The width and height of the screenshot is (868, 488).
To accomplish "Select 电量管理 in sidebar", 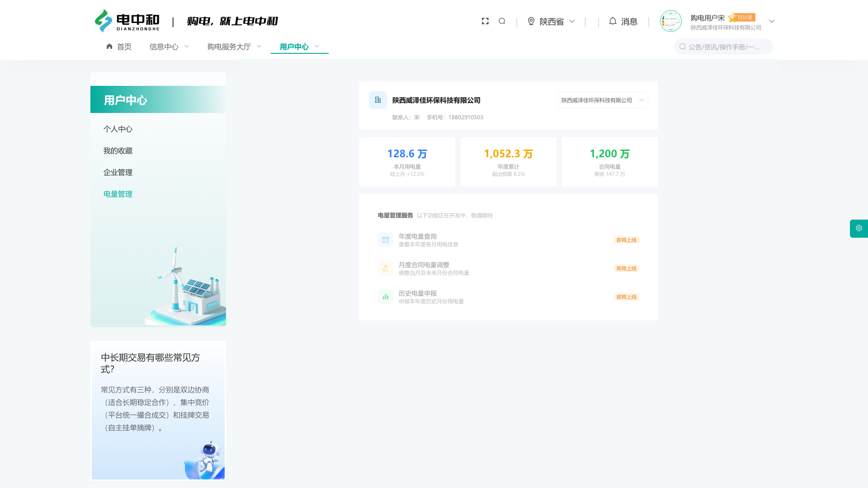I will 118,194.
